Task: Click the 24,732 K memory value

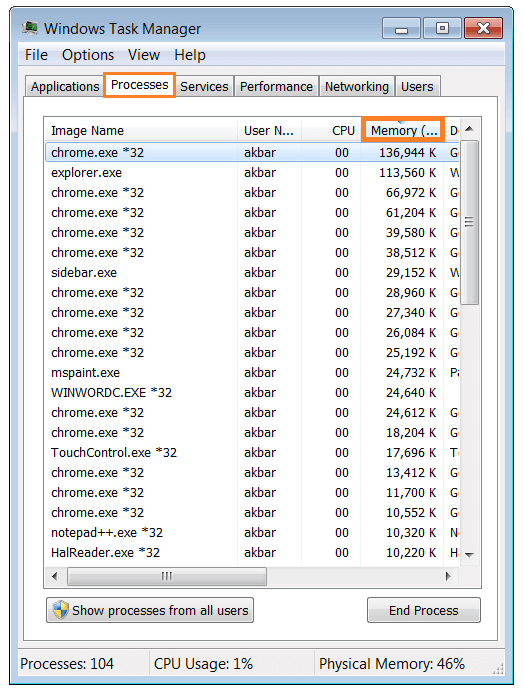Action: click(411, 372)
